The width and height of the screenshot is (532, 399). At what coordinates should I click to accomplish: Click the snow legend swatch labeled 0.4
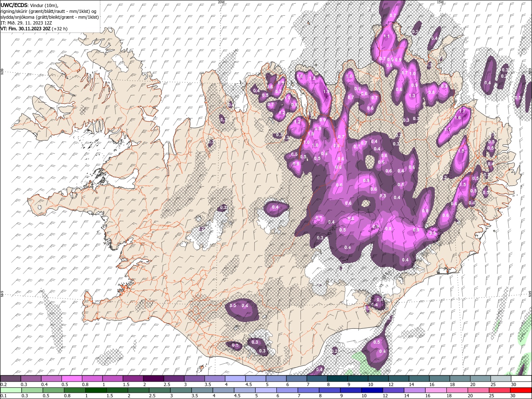click(51, 379)
